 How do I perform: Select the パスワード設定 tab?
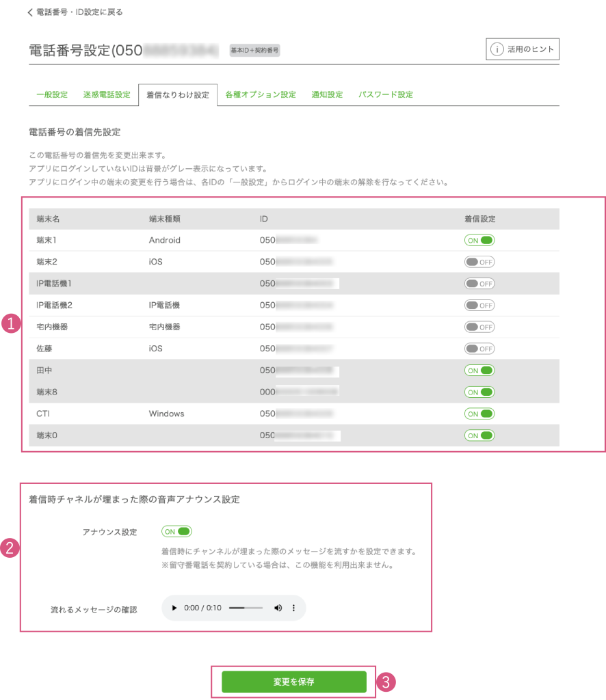[386, 94]
